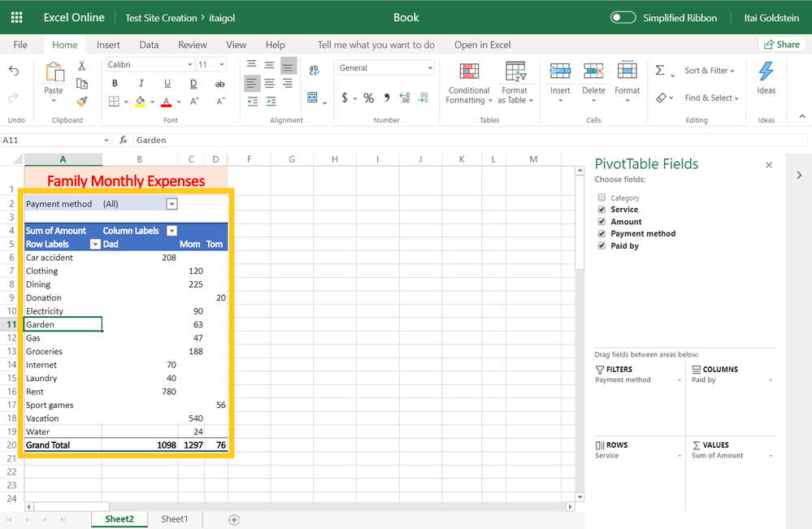Click Conditional Formatting button
The image size is (812, 529).
pos(469,83)
